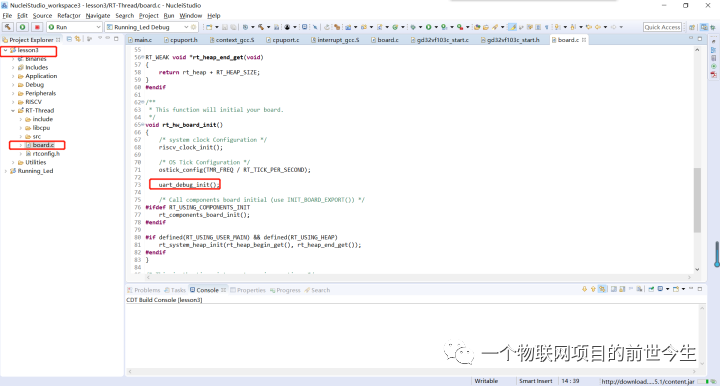
Task: Switch to main.c editor tab
Action: click(140, 40)
